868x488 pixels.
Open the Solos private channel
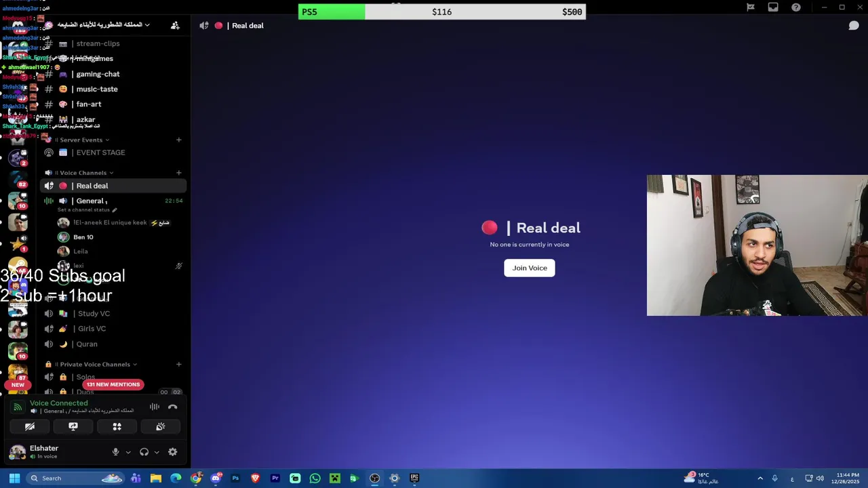[x=113, y=377]
